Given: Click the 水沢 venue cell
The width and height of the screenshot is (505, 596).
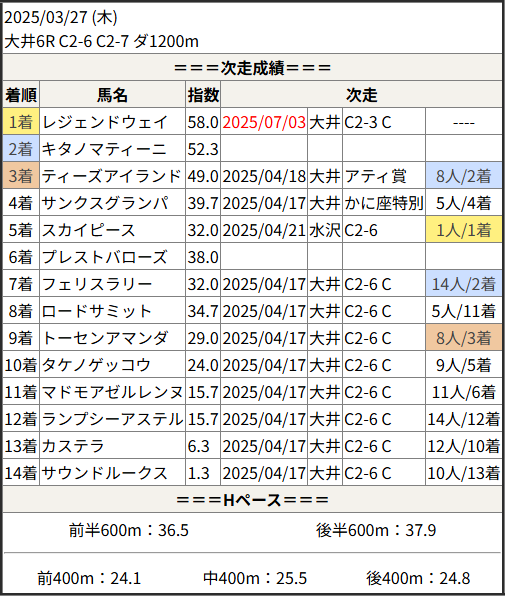Looking at the screenshot, I should (x=325, y=230).
